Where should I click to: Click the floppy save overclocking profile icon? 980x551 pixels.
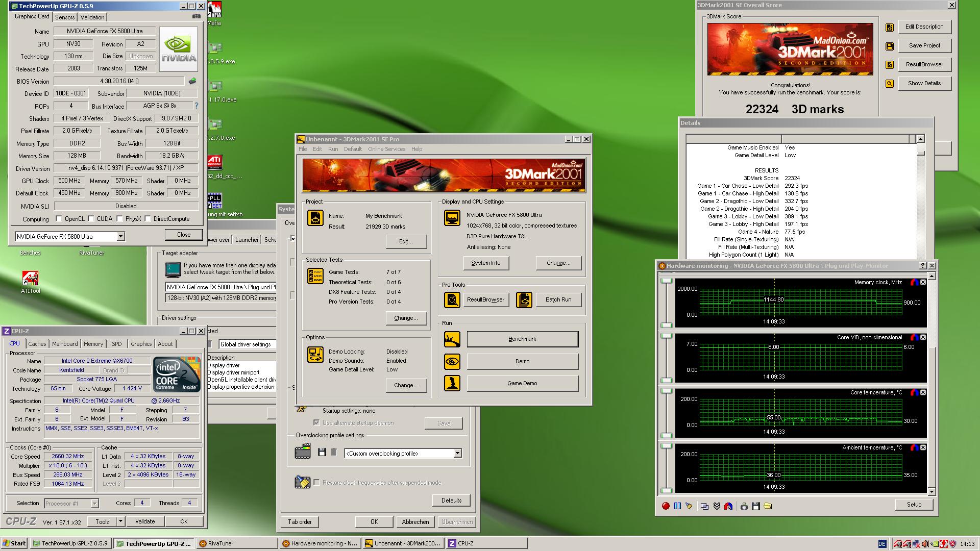pos(322,453)
